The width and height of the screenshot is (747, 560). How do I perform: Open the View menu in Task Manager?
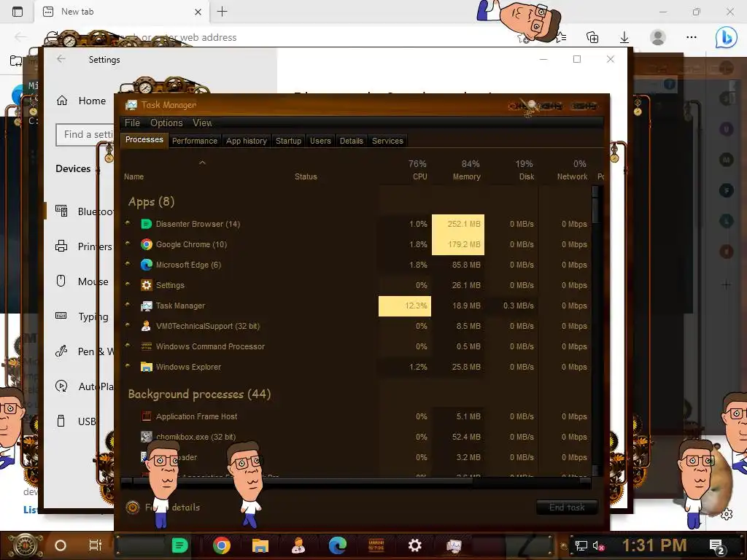click(203, 122)
